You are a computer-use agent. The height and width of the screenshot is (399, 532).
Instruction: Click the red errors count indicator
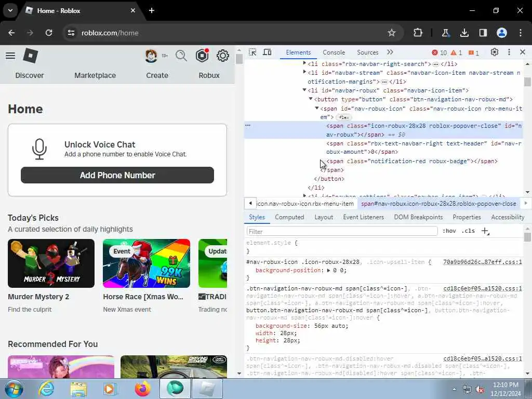tap(440, 52)
